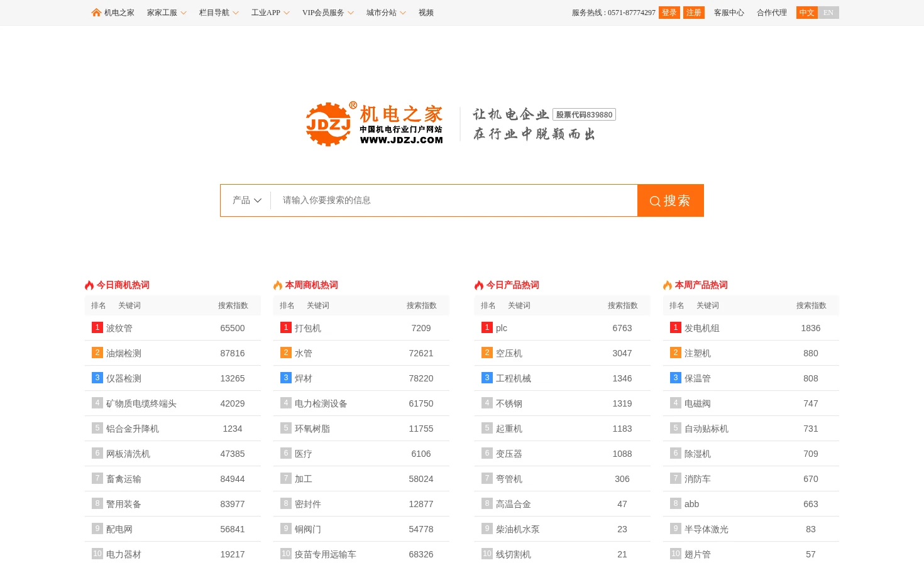Screen dimensions: 924x580
Task: Click rank 1 badge beside 打包机
Action: tap(286, 327)
